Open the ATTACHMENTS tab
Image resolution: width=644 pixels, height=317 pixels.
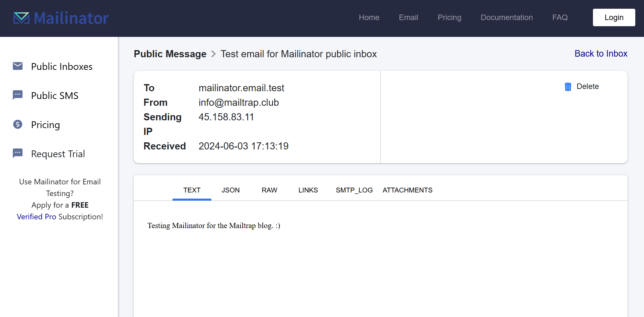pos(407,190)
